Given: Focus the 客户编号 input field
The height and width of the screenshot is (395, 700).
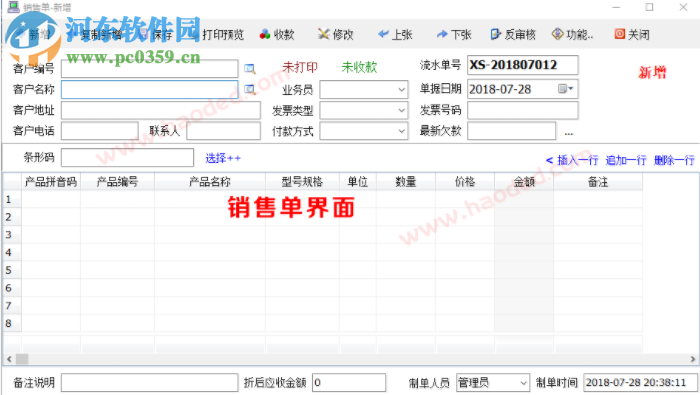Looking at the screenshot, I should 150,69.
